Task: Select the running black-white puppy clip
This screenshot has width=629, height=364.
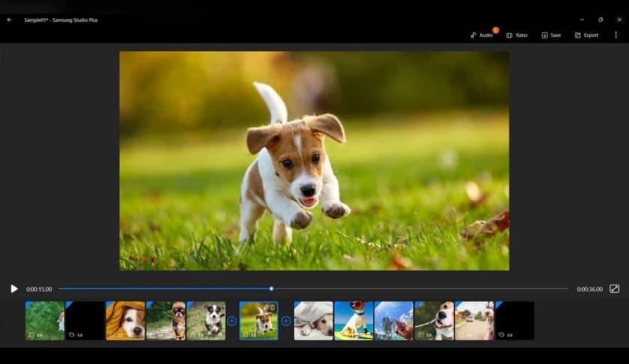Action: (x=206, y=320)
